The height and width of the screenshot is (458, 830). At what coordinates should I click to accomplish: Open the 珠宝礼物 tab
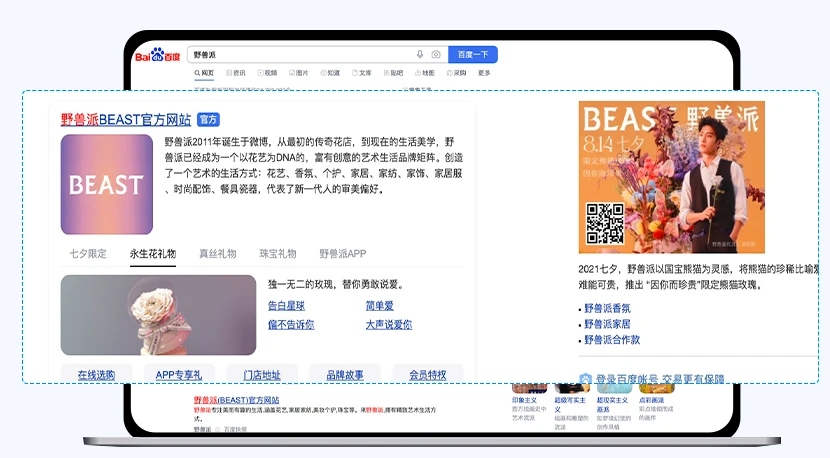coord(277,254)
